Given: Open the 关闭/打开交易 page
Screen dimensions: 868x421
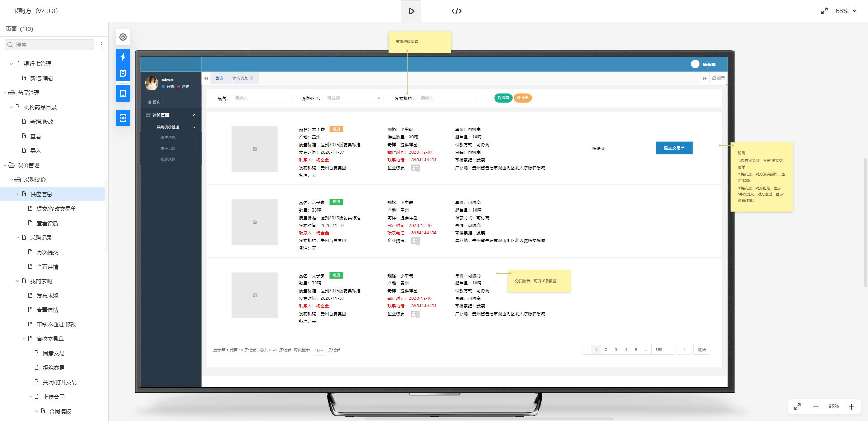Looking at the screenshot, I should (60, 382).
